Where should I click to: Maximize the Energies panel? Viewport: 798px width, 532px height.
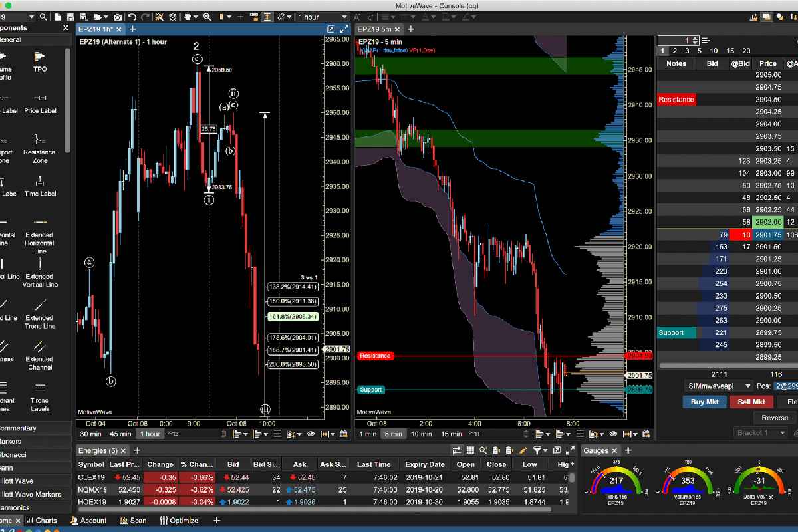click(x=570, y=450)
